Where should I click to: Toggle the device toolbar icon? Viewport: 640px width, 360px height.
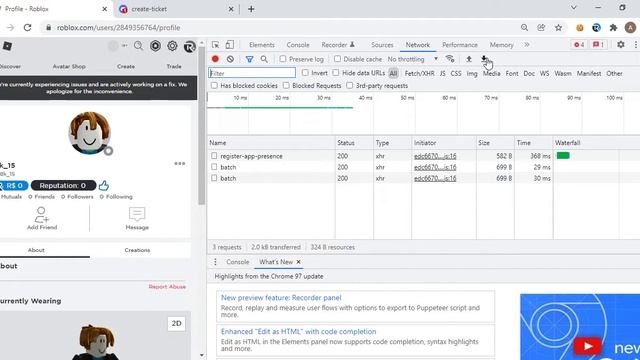230,45
